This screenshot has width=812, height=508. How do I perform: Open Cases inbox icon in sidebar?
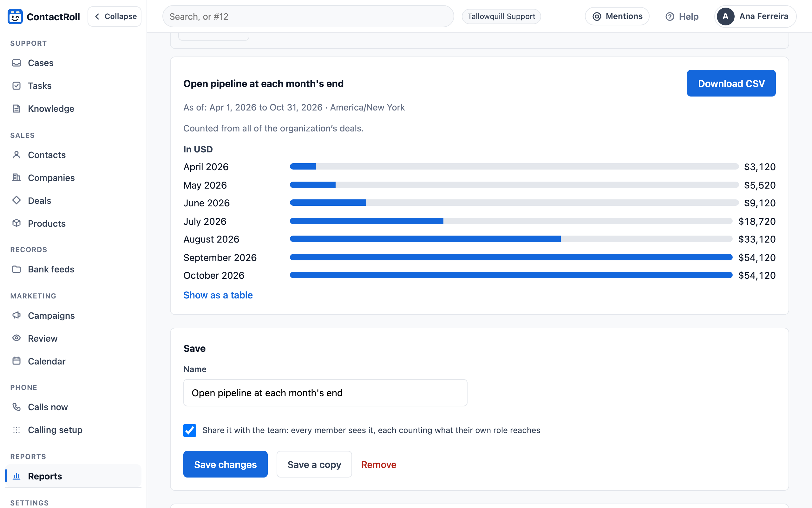[16, 63]
